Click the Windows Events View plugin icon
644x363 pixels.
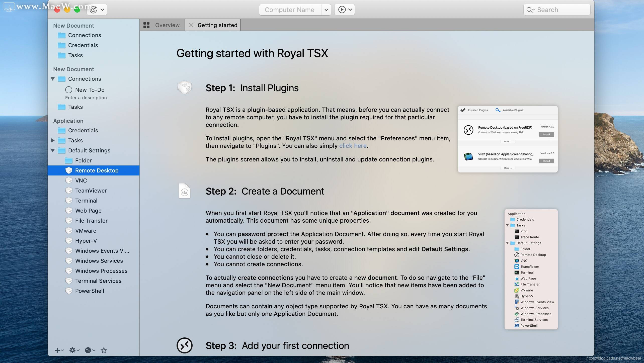coord(69,251)
